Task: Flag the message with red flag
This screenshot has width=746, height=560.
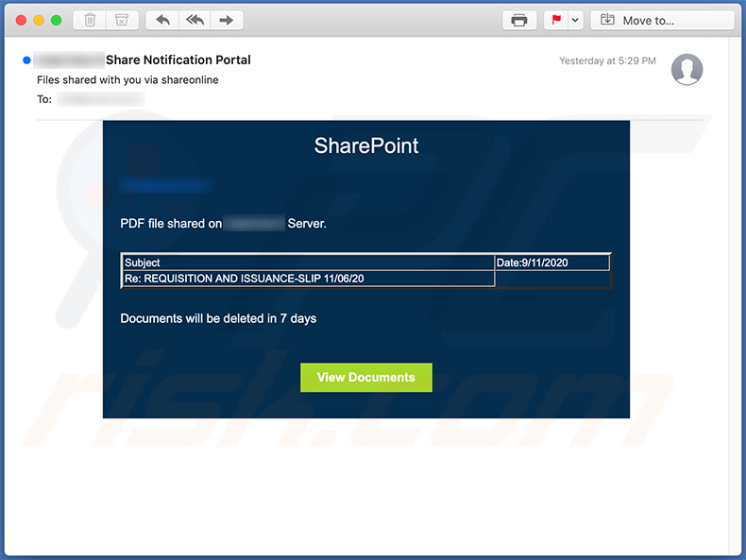Action: tap(556, 20)
